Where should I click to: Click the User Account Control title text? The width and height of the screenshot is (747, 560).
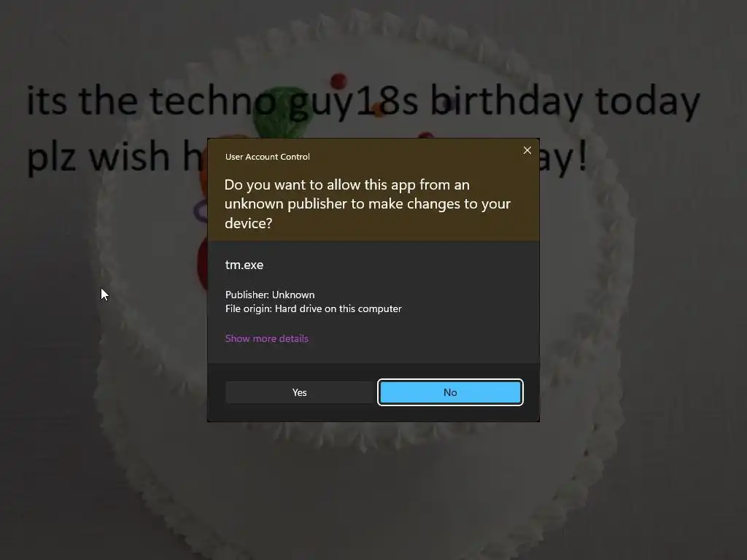tap(267, 157)
